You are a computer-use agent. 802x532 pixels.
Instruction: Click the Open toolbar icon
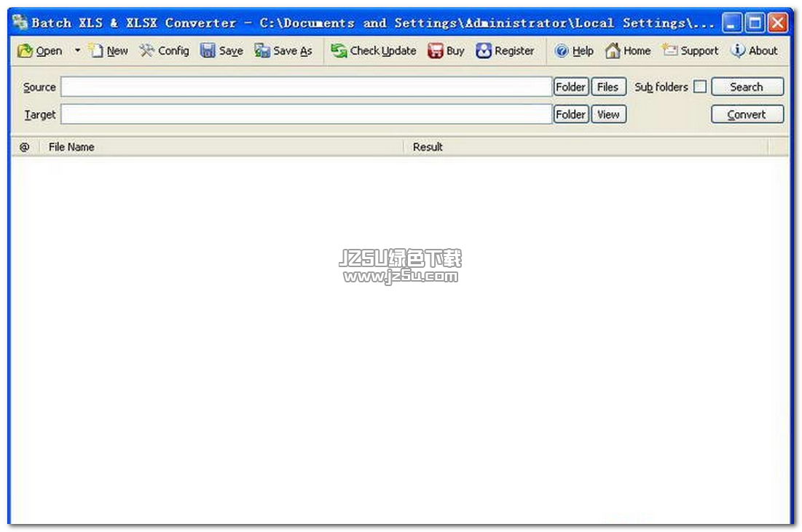point(40,51)
